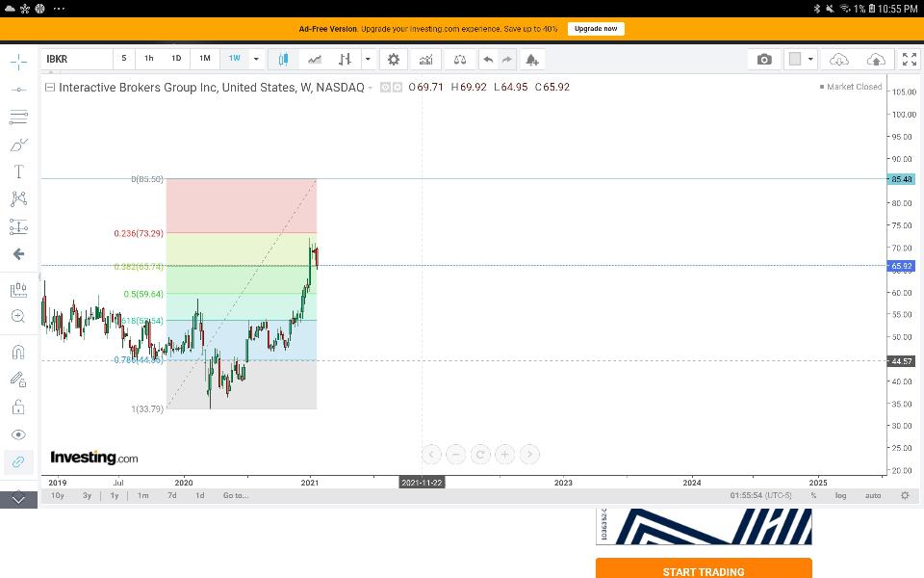This screenshot has height=578, width=924.
Task: Toggle magnet snap mode
Action: pyautogui.click(x=19, y=353)
